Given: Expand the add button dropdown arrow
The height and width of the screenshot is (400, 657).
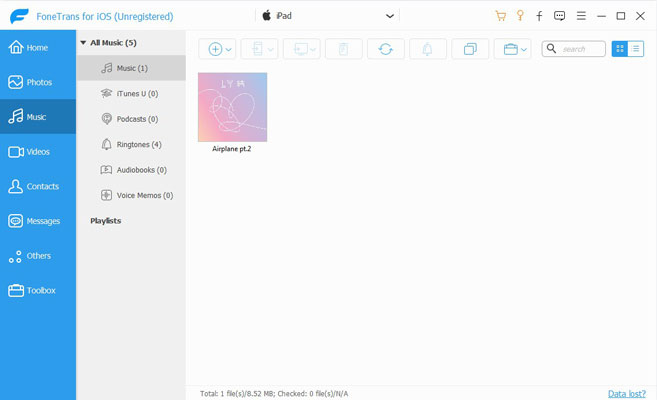Looking at the screenshot, I should click(x=229, y=49).
